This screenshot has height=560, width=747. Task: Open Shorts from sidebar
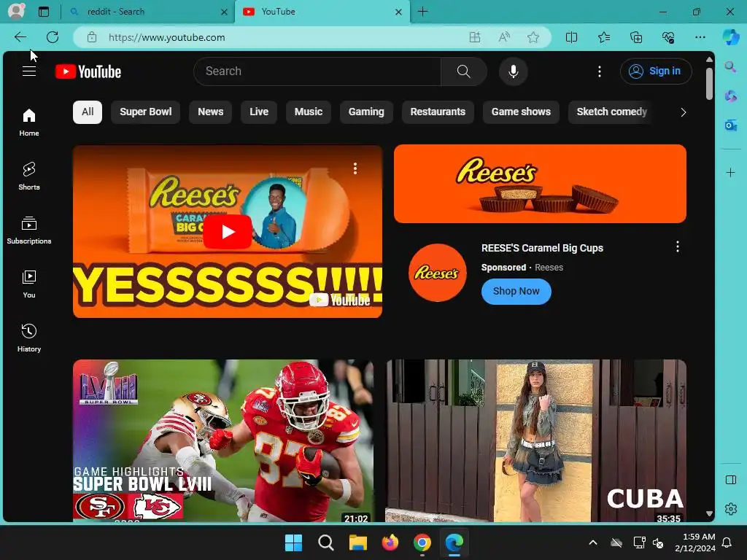29,176
